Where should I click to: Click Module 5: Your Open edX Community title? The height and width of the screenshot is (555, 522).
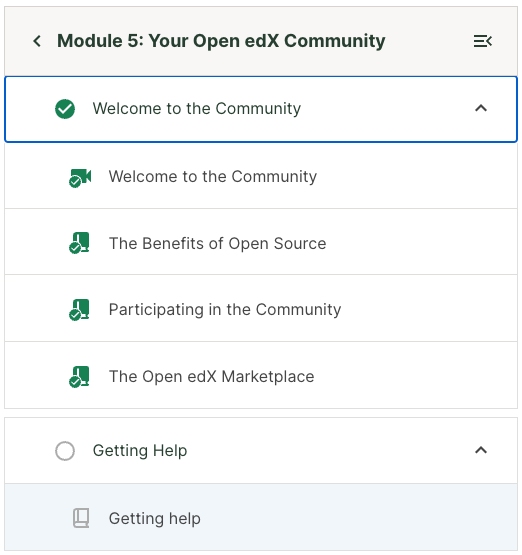coord(221,41)
